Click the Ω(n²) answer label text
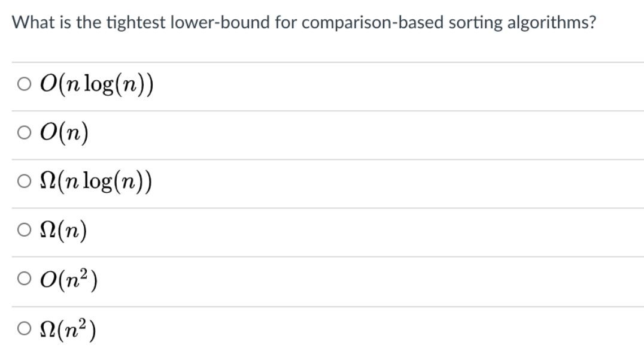 (68, 329)
